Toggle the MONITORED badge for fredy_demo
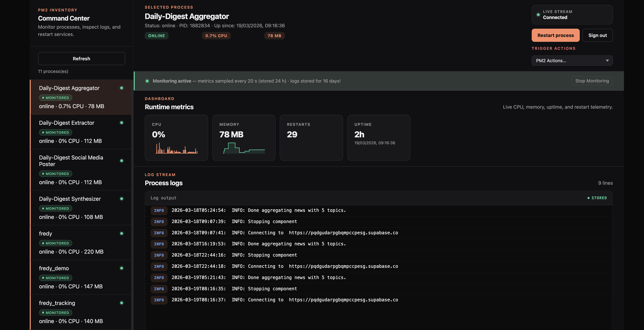Image resolution: width=644 pixels, height=330 pixels. [x=55, y=278]
